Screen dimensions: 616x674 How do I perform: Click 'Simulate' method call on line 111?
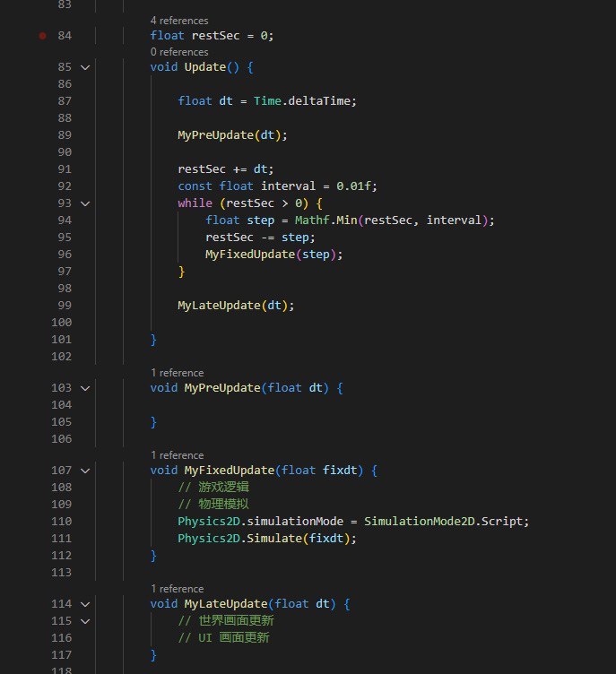[274, 539]
